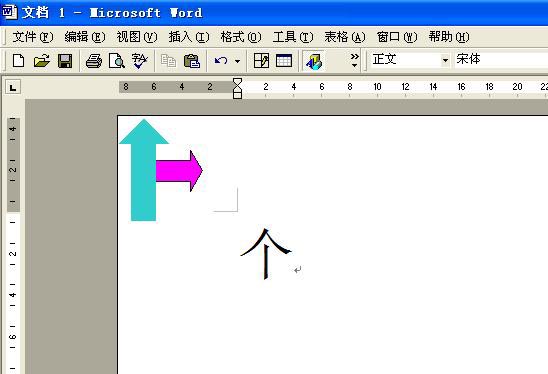This screenshot has height=374, width=548.
Task: Select the magenta right arrow shape
Action: 179,171
